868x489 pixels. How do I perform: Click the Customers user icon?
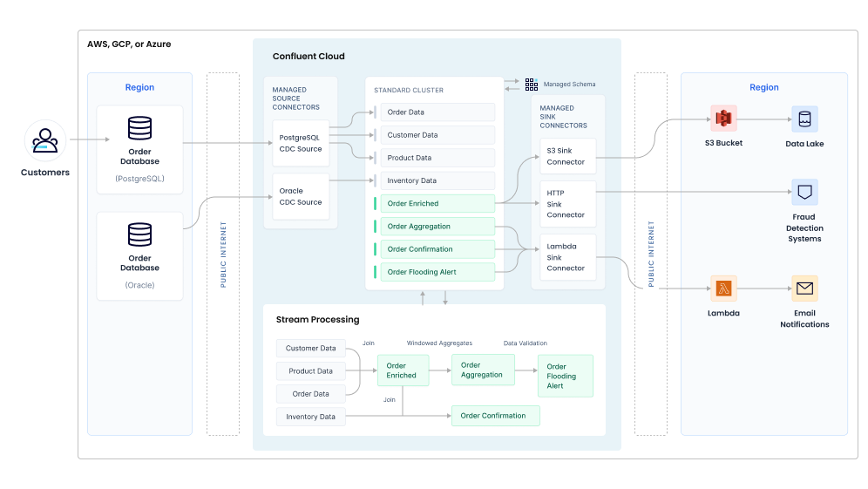click(x=44, y=140)
